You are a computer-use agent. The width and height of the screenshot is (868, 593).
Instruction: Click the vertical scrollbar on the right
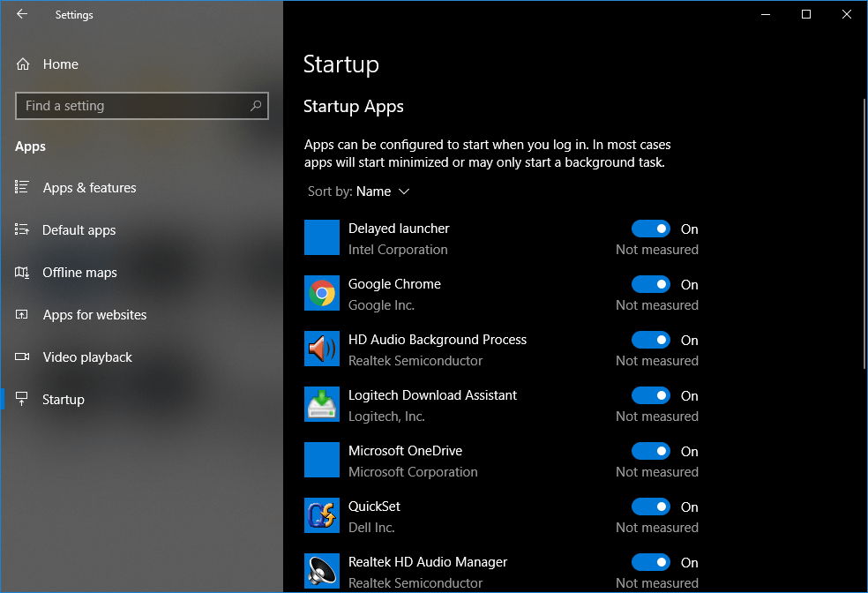(x=864, y=234)
